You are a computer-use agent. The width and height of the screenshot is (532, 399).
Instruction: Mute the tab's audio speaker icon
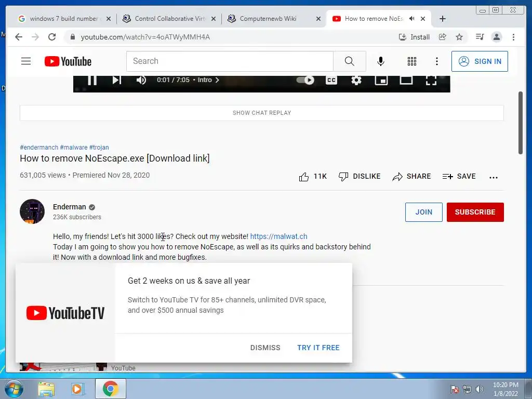[x=412, y=19]
